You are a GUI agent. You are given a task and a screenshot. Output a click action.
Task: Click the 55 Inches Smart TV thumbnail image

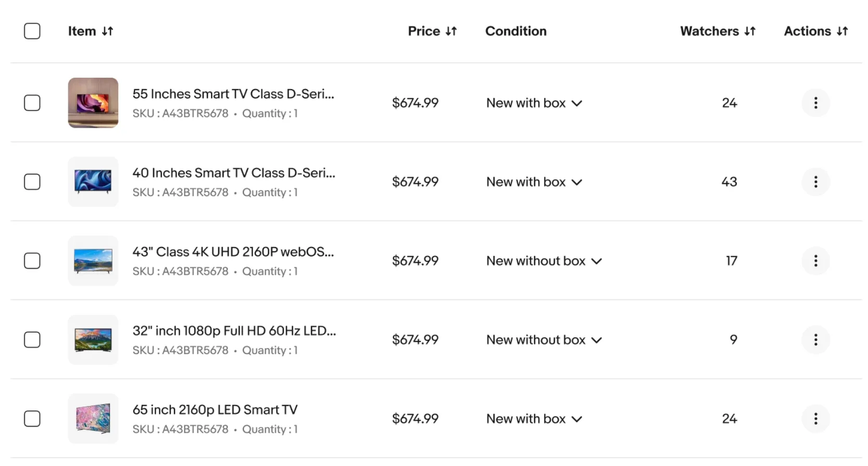(93, 103)
